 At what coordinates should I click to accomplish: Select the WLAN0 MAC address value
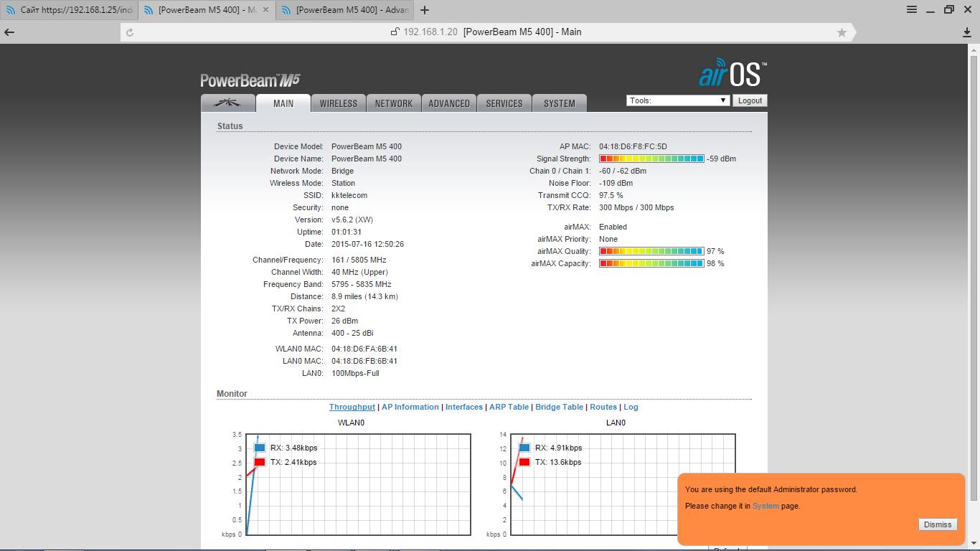364,349
